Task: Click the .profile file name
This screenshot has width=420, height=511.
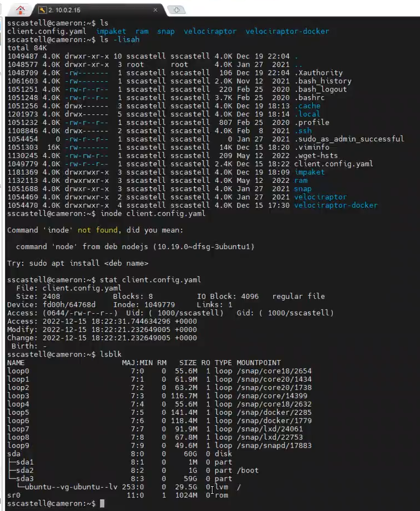Action: point(312,123)
